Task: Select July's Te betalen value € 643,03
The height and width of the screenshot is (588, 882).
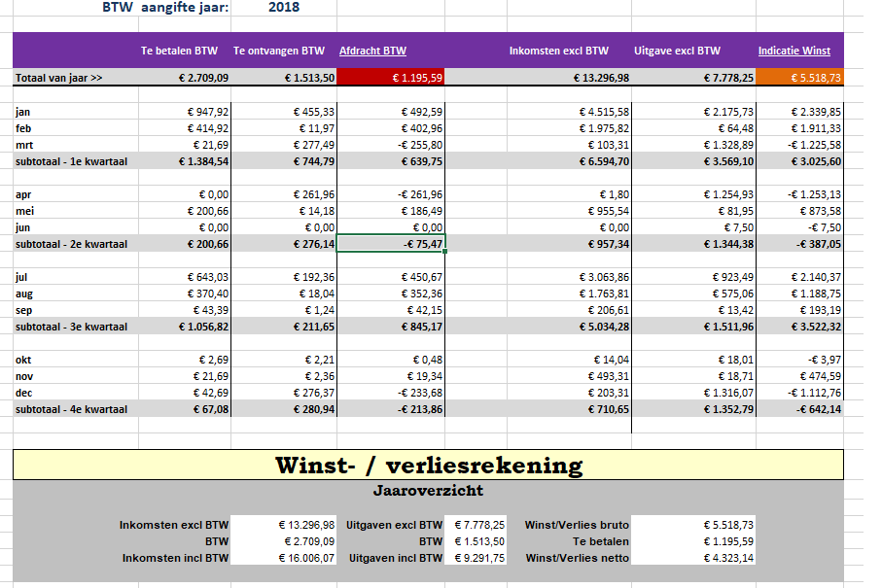Action: [207, 277]
